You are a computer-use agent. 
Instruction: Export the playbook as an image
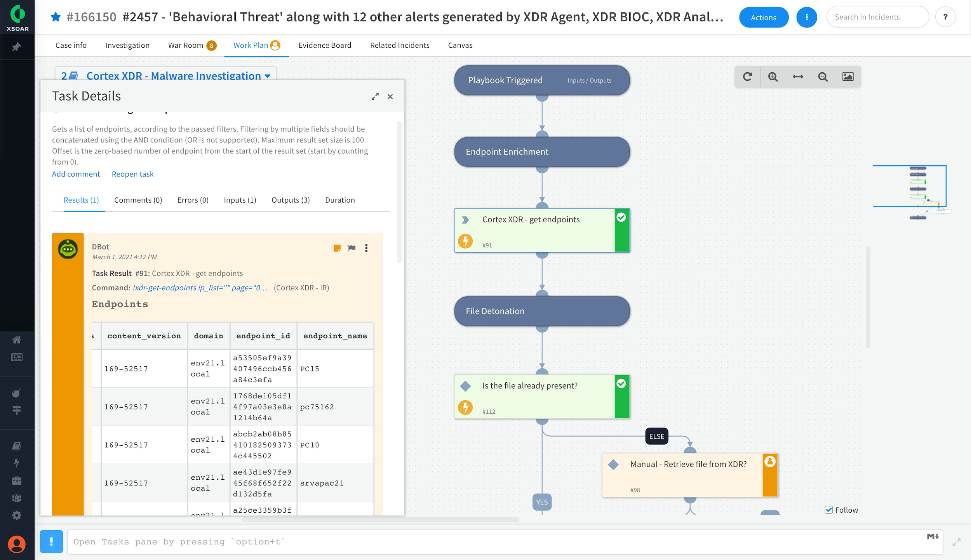(848, 76)
